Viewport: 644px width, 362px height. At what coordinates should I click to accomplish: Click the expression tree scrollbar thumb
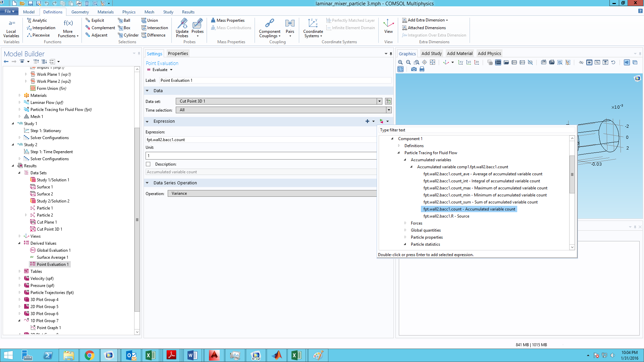tap(572, 174)
